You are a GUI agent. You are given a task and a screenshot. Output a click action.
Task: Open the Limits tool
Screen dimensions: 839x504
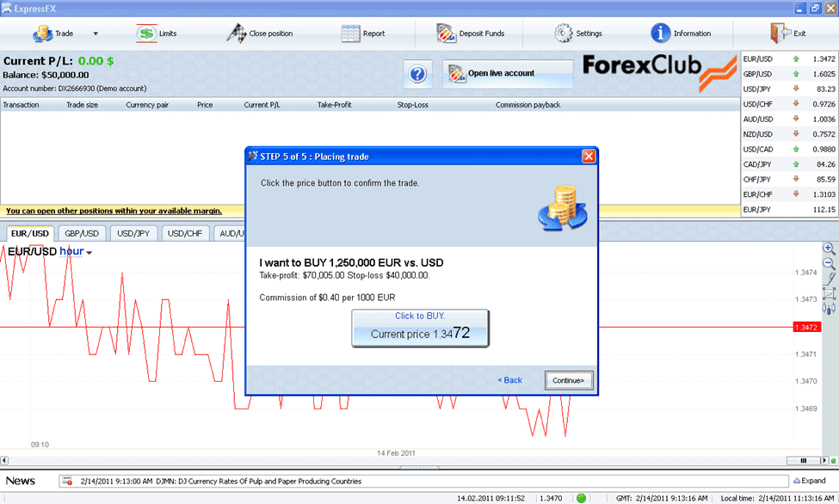157,34
